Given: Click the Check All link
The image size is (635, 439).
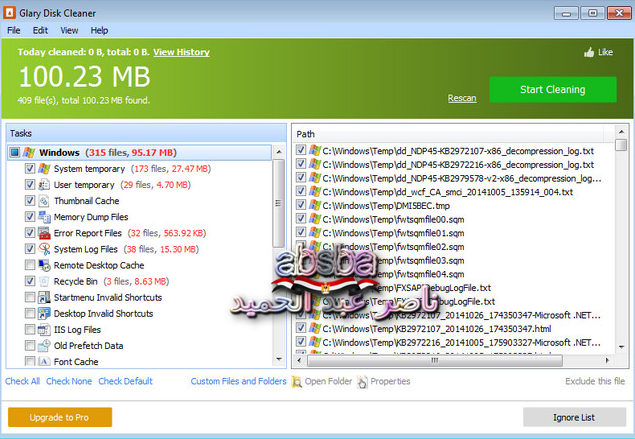Looking at the screenshot, I should (23, 381).
